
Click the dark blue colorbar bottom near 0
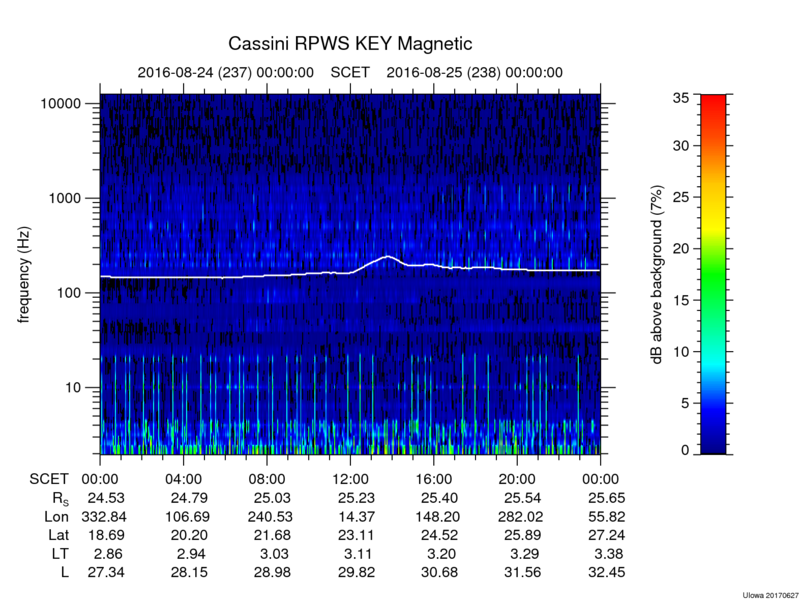(713, 447)
